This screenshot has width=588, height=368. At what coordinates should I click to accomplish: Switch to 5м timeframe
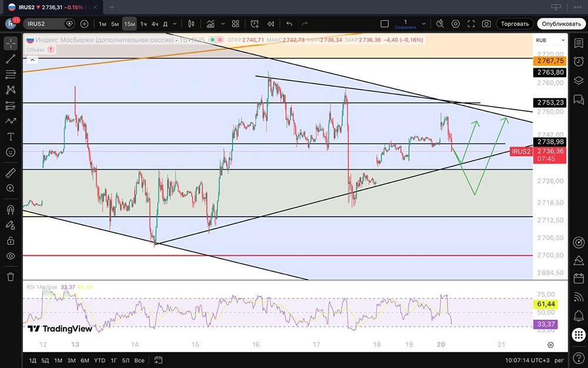[x=115, y=24]
